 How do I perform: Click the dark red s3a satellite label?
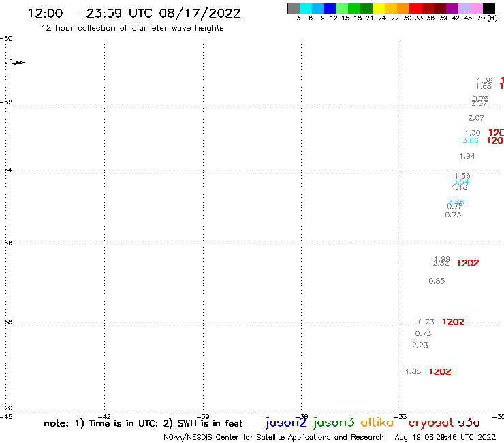[x=469, y=423]
